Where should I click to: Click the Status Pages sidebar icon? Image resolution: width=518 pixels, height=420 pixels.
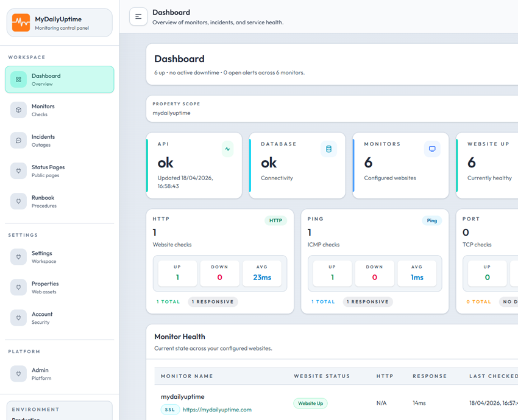coord(18,171)
